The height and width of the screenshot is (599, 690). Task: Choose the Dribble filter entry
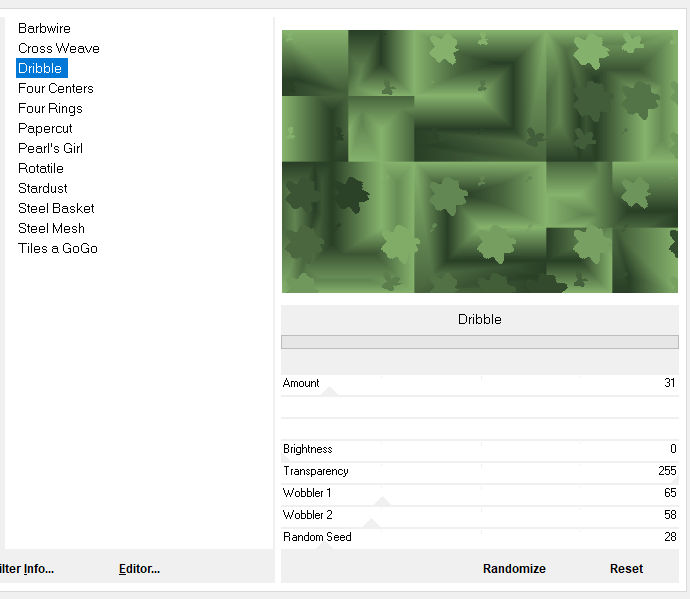(x=40, y=68)
